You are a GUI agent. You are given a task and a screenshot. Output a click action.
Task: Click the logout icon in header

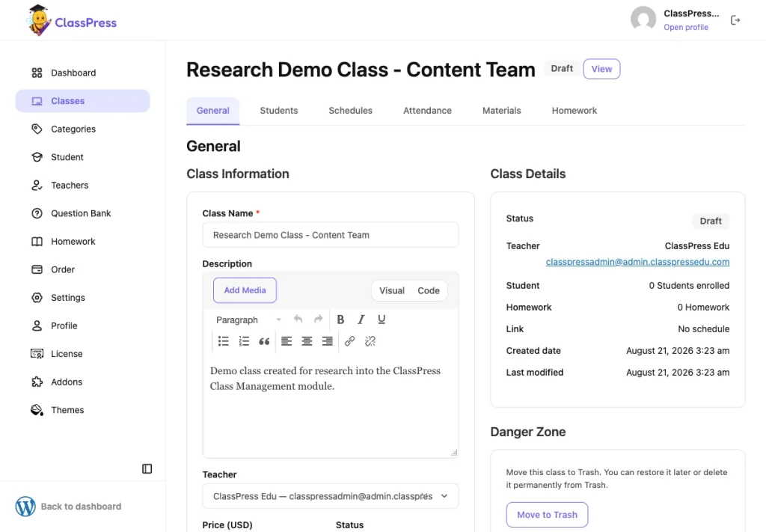tap(735, 20)
